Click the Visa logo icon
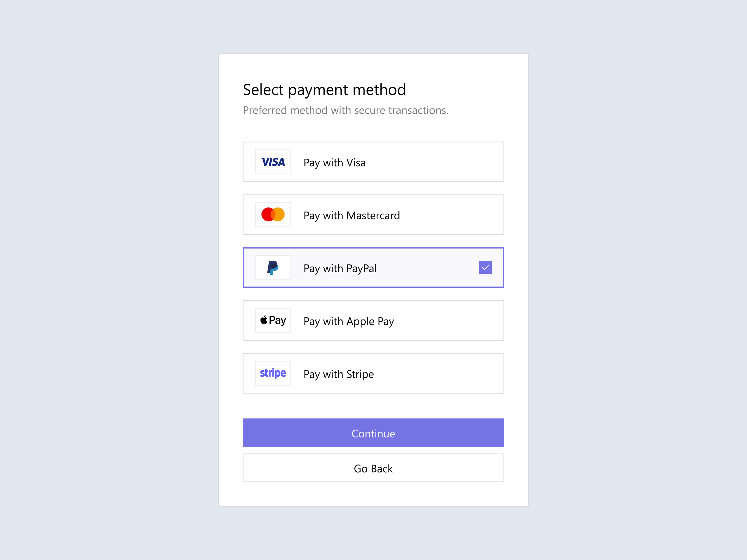 click(x=273, y=162)
